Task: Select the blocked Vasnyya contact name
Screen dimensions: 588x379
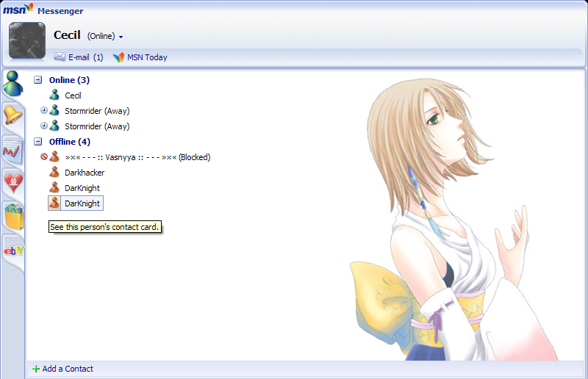Action: [137, 157]
